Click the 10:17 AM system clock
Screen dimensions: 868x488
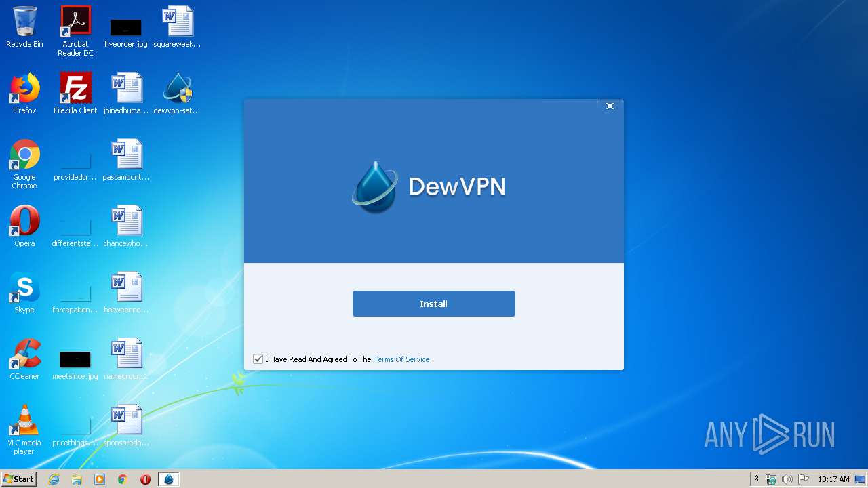point(833,479)
